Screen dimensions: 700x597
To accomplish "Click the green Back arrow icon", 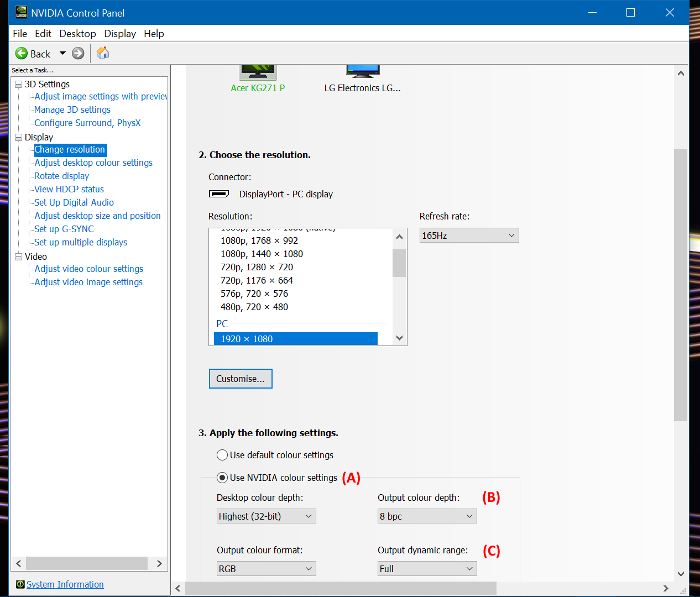I will [x=22, y=53].
